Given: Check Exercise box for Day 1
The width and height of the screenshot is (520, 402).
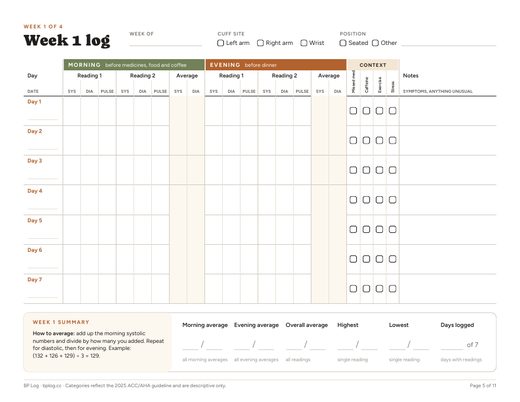Looking at the screenshot, I should coord(379,111).
